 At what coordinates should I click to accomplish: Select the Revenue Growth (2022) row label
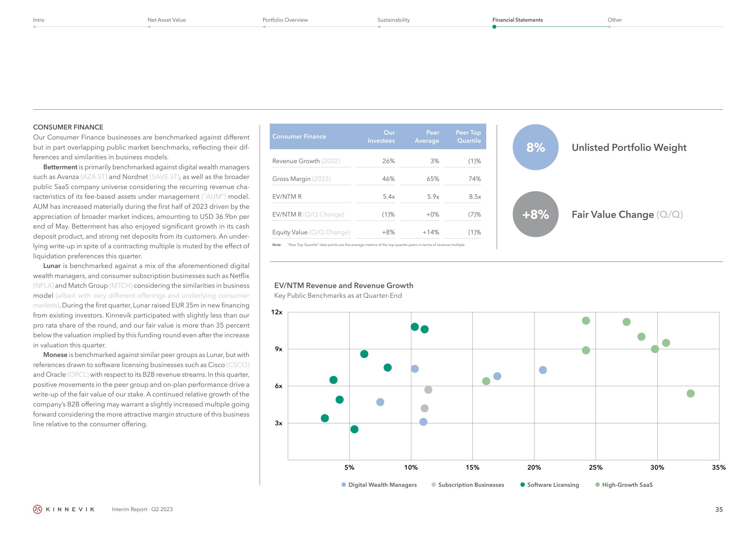pyautogui.click(x=306, y=161)
